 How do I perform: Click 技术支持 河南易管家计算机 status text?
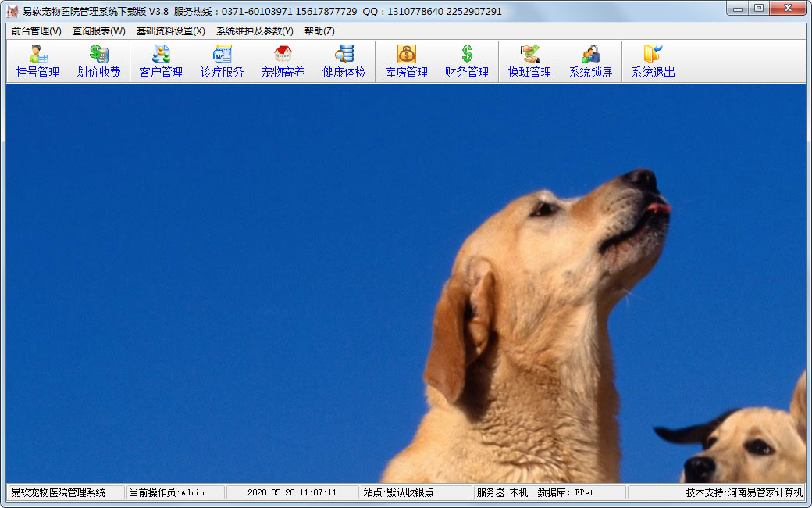click(744, 492)
